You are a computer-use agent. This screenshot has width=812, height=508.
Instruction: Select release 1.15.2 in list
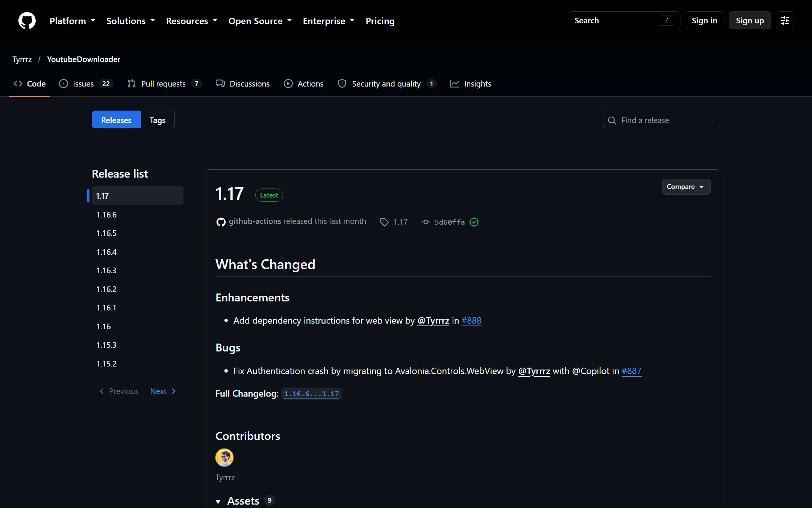pyautogui.click(x=138, y=364)
